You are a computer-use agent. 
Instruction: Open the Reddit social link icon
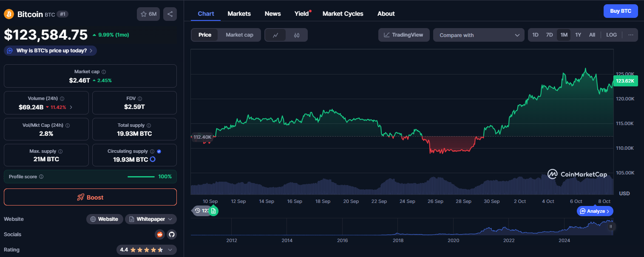pos(159,234)
